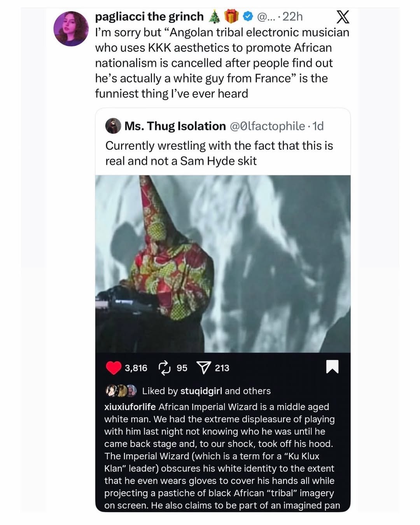This screenshot has width=420, height=525.
Task: Like the post with the red heart
Action: 114,367
